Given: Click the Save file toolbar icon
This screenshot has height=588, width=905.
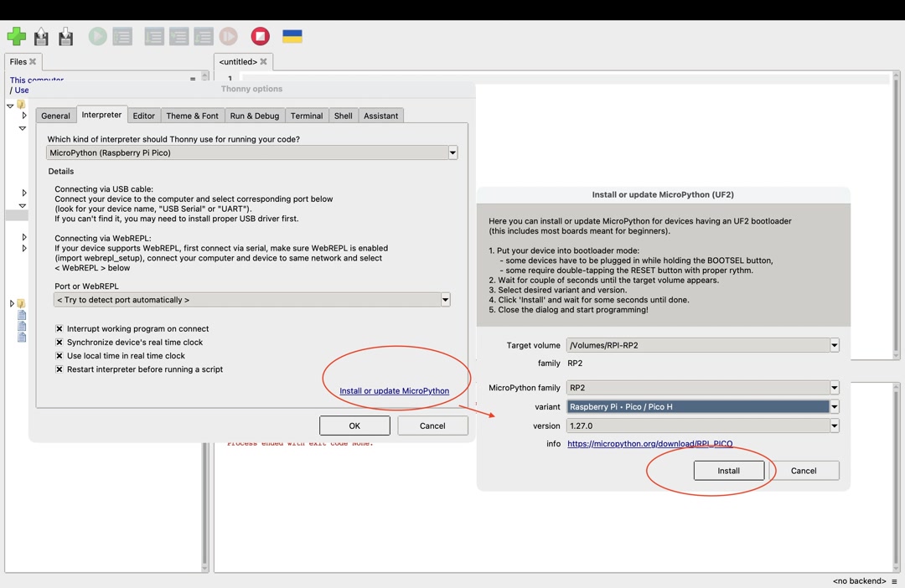Looking at the screenshot, I should click(x=66, y=37).
